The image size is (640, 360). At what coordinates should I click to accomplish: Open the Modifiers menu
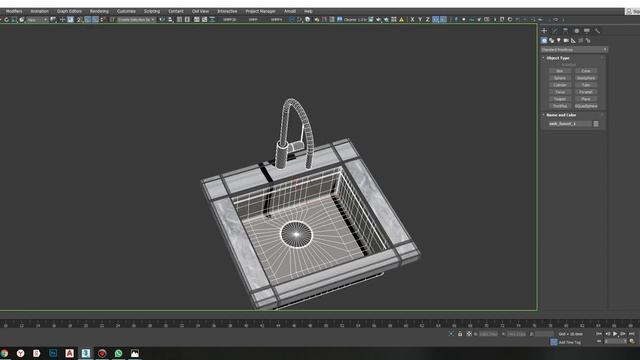(x=14, y=11)
